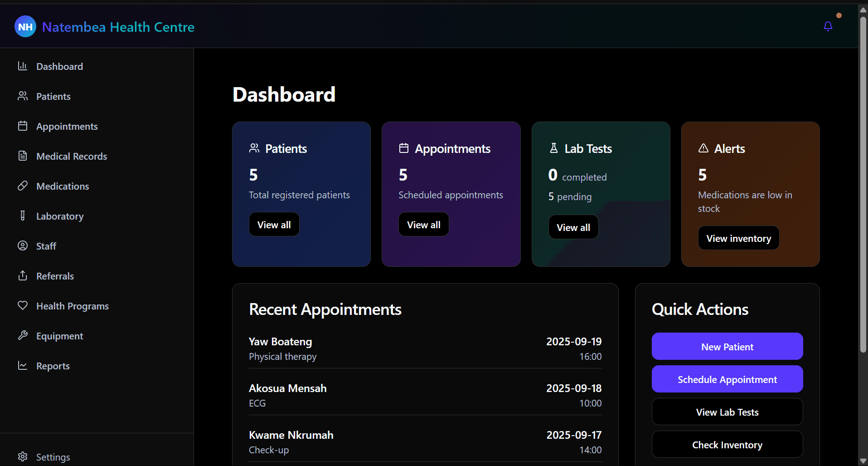The image size is (868, 466).
Task: Click the Health Programs heart icon
Action: tap(23, 306)
